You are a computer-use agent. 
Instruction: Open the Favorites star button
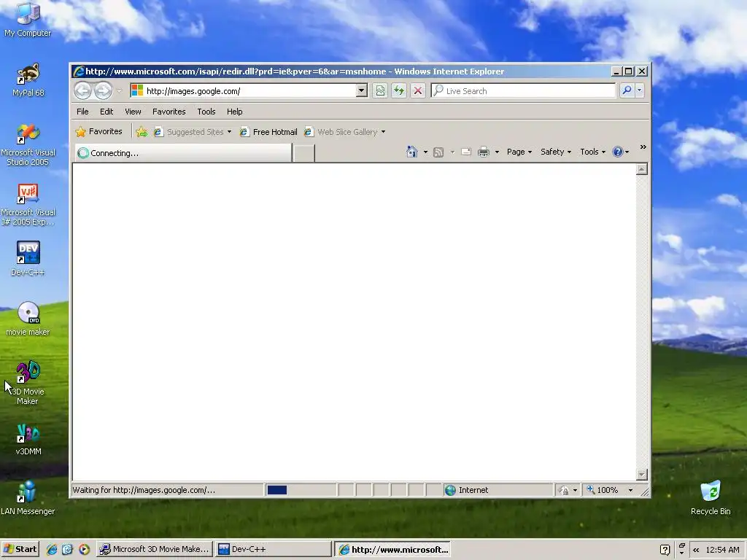pos(99,131)
